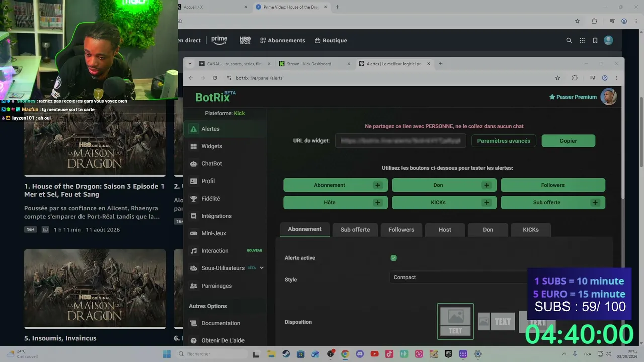The image size is (644, 362).
Task: Open Prime Video search magnifier
Action: point(569,40)
